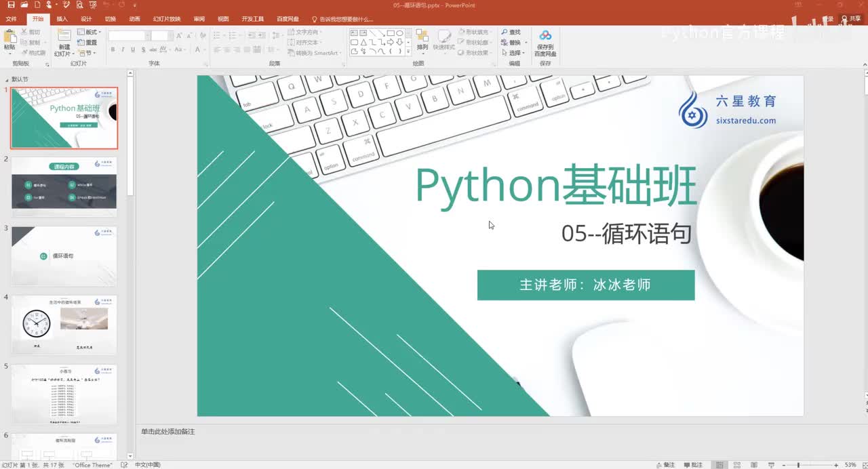Click the Clear formatting icon
The image size is (868, 469).
(x=202, y=35)
